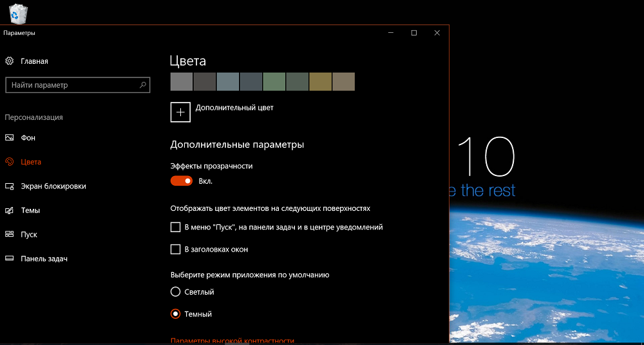
Task: Click the Пуск tiles icon
Action: pos(9,234)
